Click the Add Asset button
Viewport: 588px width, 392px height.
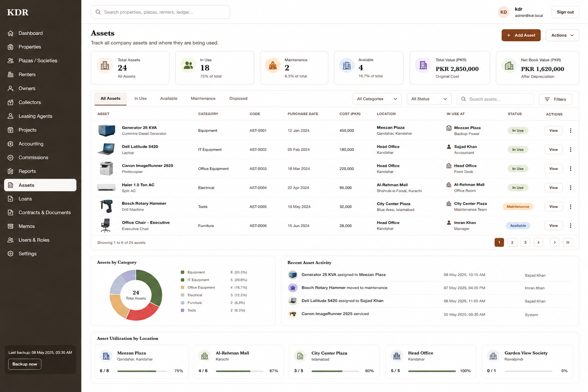[x=521, y=35]
